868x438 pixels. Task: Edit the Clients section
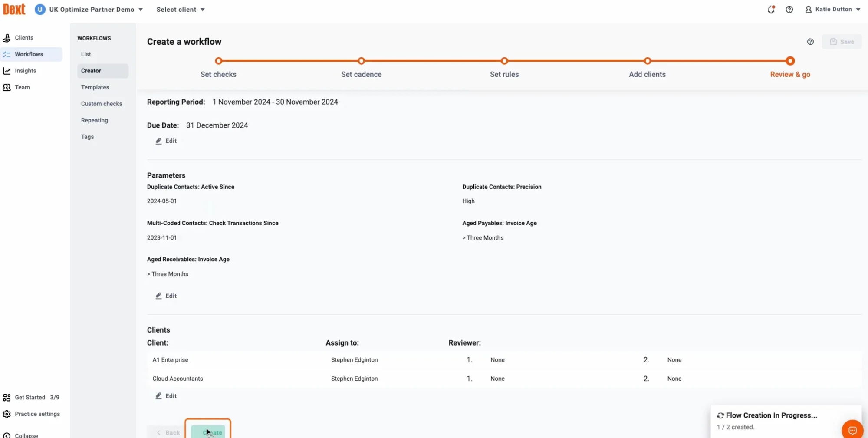point(166,396)
